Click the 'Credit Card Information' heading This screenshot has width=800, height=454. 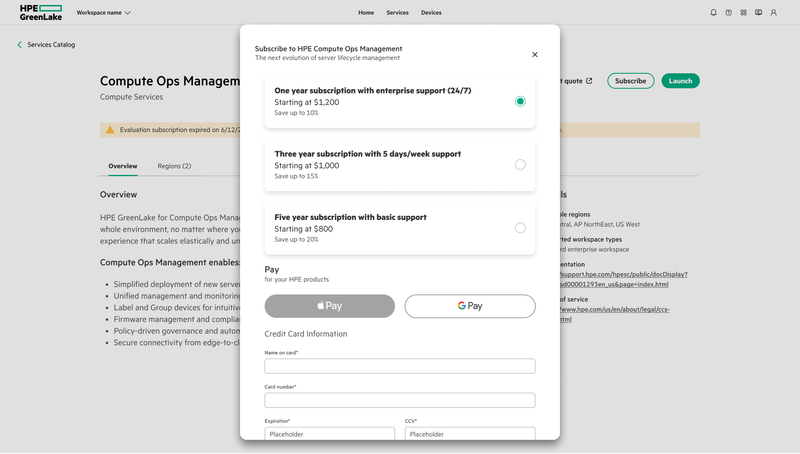pos(306,334)
